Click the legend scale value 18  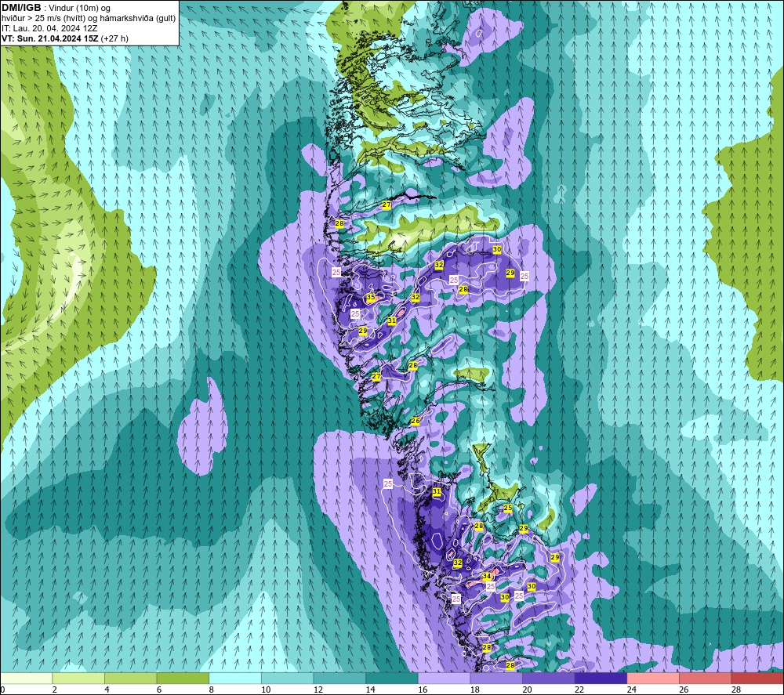474,690
